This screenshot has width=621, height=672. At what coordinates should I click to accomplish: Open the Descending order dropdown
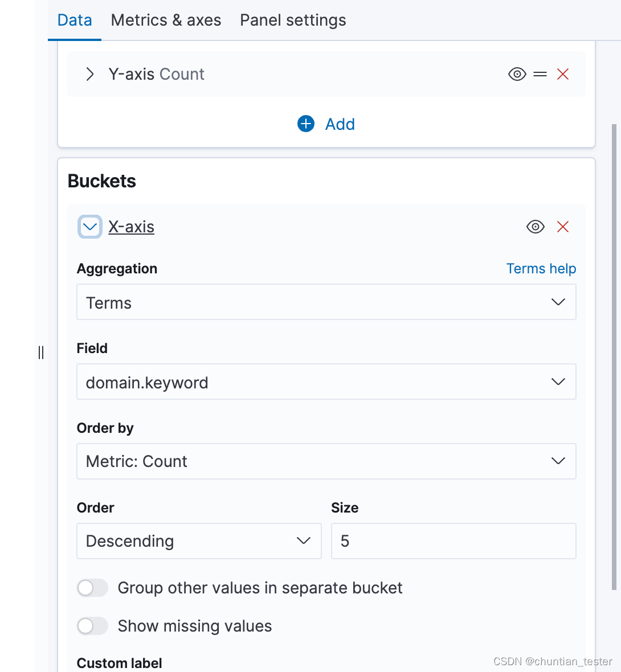199,541
